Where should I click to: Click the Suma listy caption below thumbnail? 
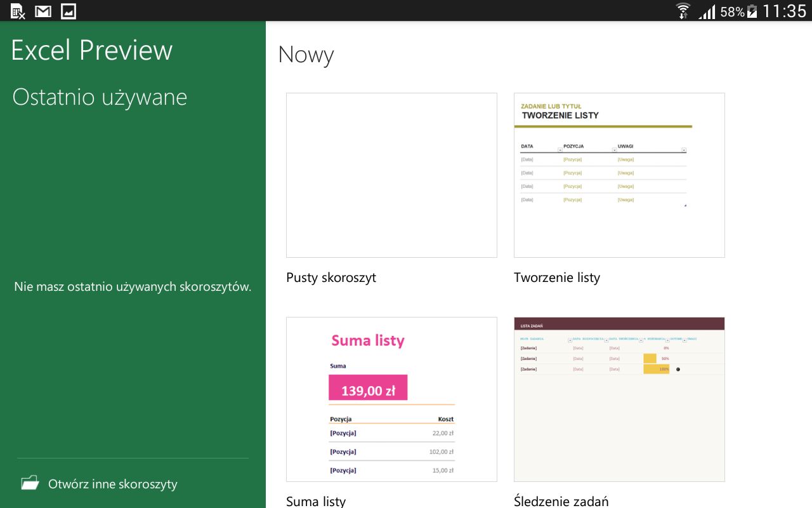[x=316, y=501]
